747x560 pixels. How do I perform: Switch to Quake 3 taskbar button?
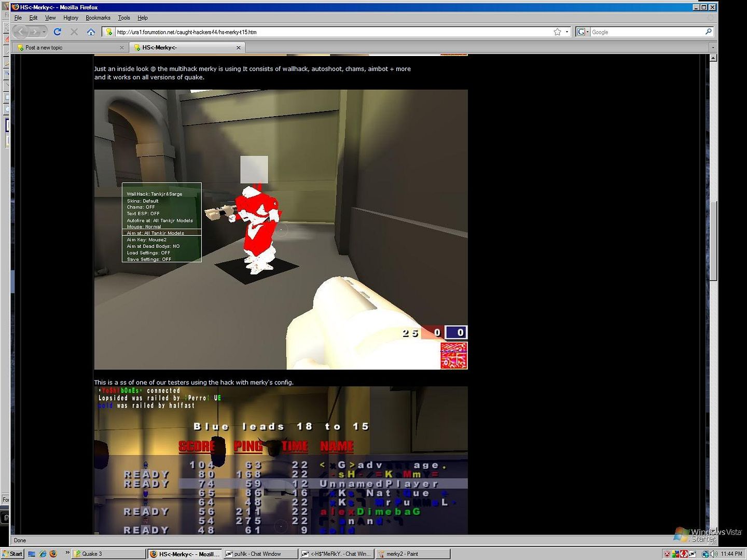108,554
